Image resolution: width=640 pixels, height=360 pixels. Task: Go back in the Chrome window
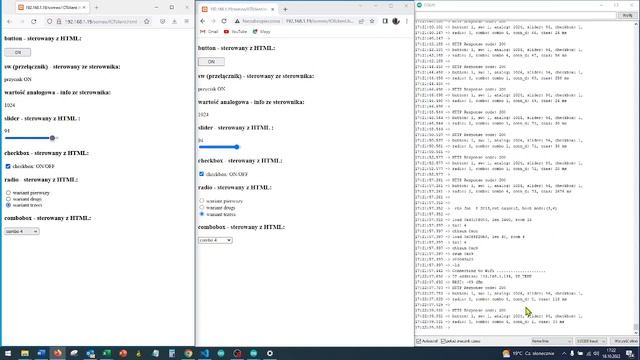click(x=203, y=21)
